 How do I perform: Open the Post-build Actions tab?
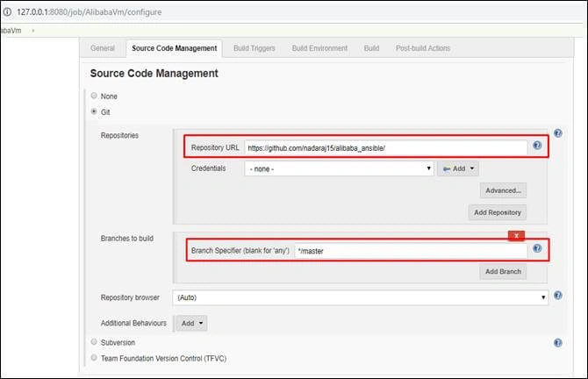click(x=423, y=48)
